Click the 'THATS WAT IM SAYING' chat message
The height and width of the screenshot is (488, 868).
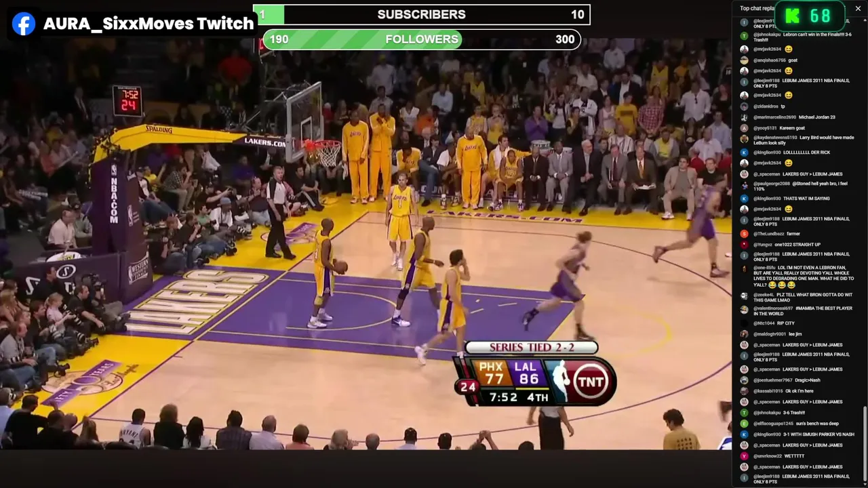pos(807,199)
